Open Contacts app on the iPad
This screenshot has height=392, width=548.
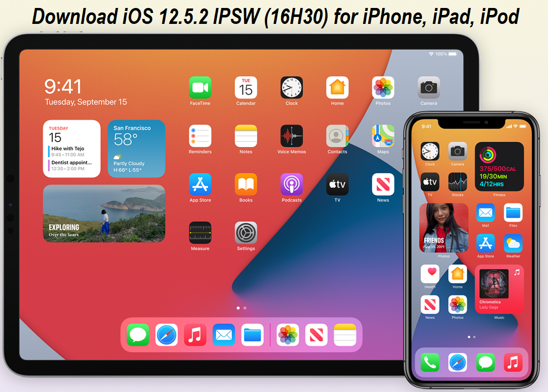tap(337, 136)
